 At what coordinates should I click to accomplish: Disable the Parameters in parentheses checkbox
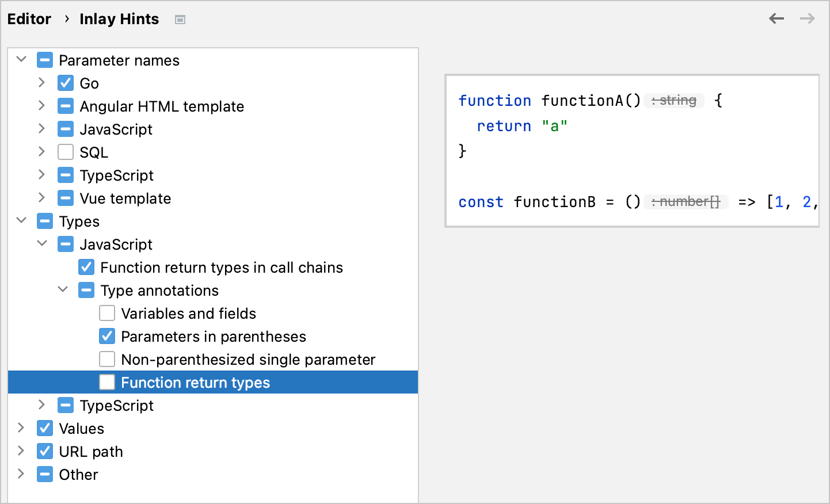point(107,336)
